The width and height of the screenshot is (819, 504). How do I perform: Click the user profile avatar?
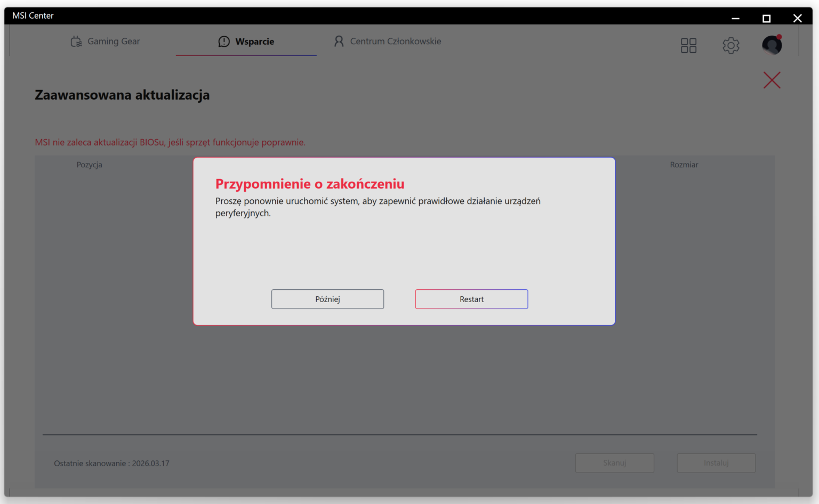tap(772, 45)
